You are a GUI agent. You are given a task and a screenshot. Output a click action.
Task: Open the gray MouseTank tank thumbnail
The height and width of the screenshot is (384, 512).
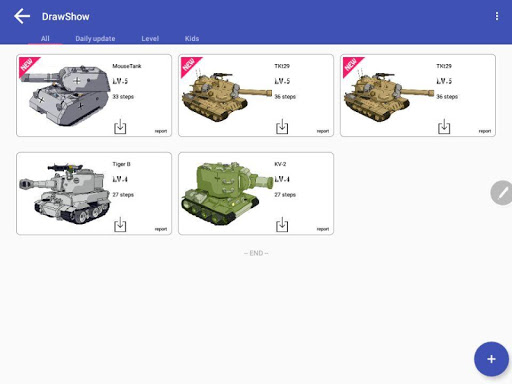click(65, 95)
